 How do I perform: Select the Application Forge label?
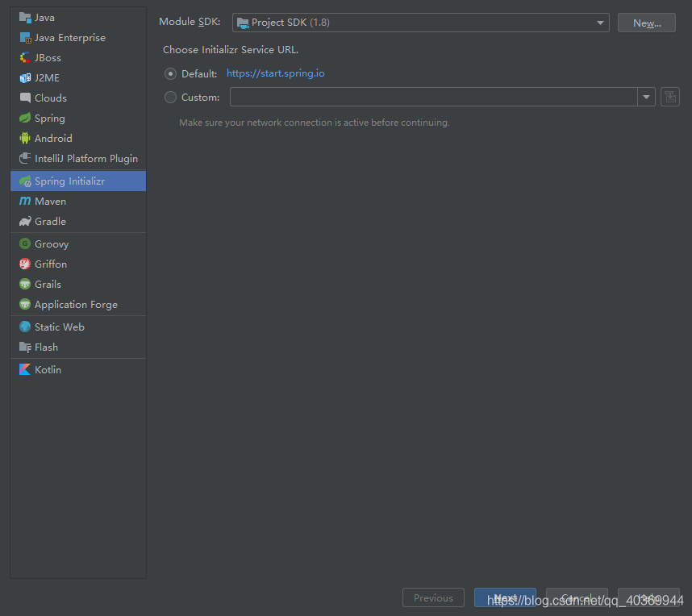click(77, 305)
